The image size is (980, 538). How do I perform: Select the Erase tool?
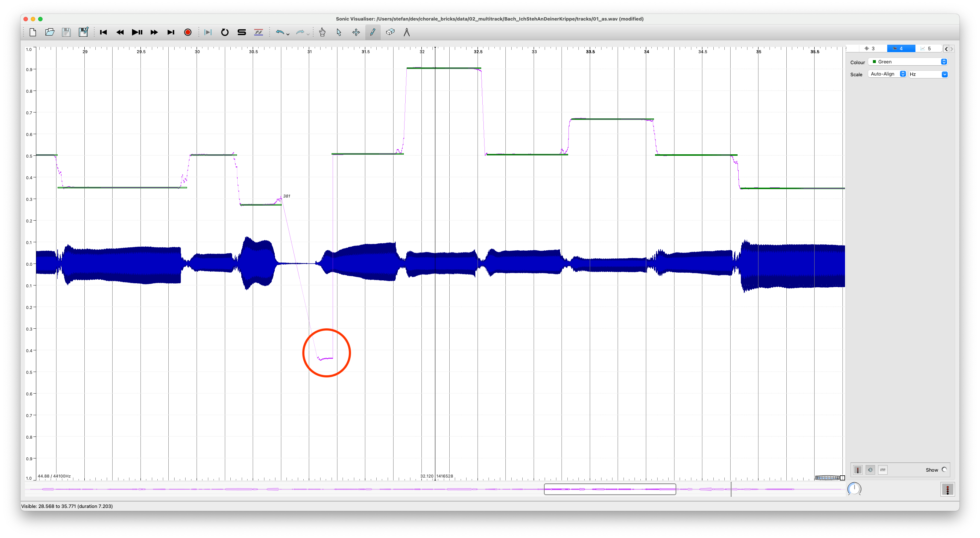(390, 32)
